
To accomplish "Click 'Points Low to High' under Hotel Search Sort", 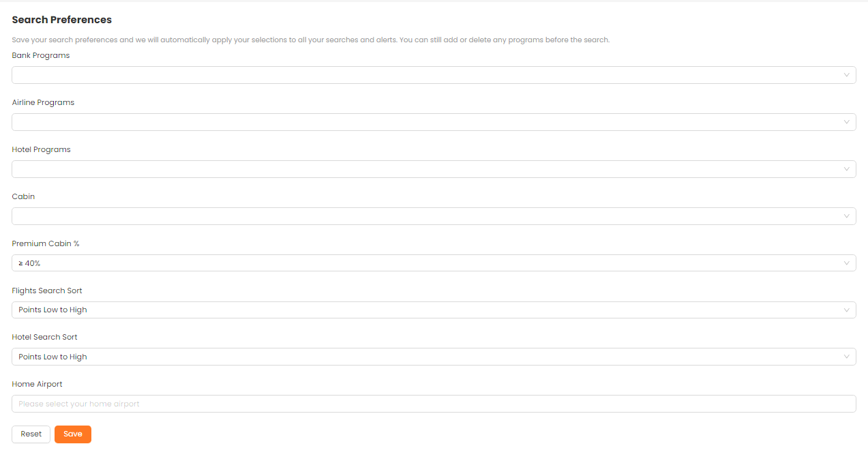I will pos(53,357).
